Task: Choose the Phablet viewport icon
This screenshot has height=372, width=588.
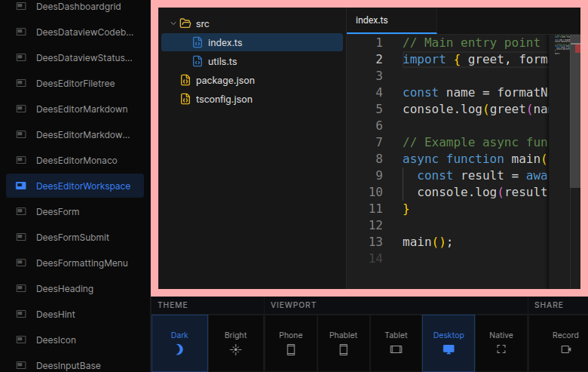Action: [343, 349]
